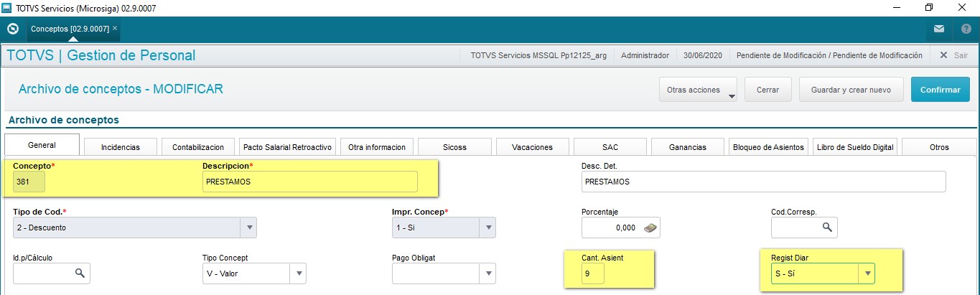Open the Contabilizacion tab
Viewport: 980px width, 295px height.
tap(198, 146)
